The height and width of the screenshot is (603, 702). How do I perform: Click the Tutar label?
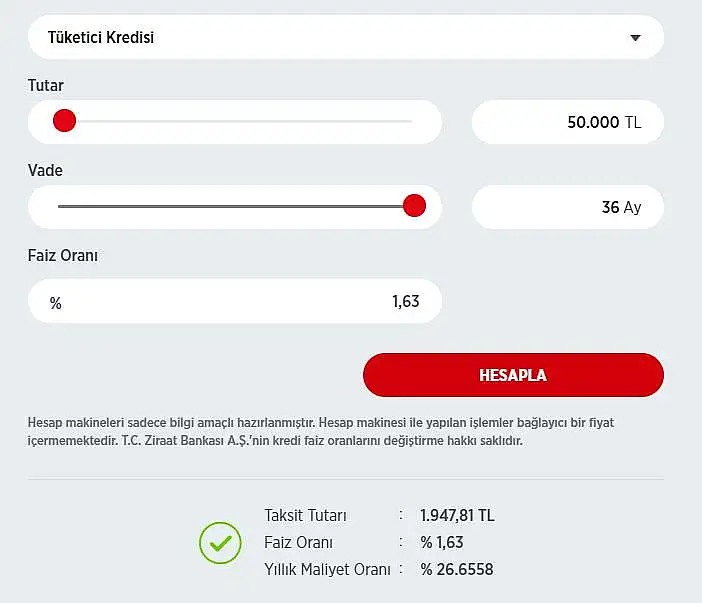(46, 86)
